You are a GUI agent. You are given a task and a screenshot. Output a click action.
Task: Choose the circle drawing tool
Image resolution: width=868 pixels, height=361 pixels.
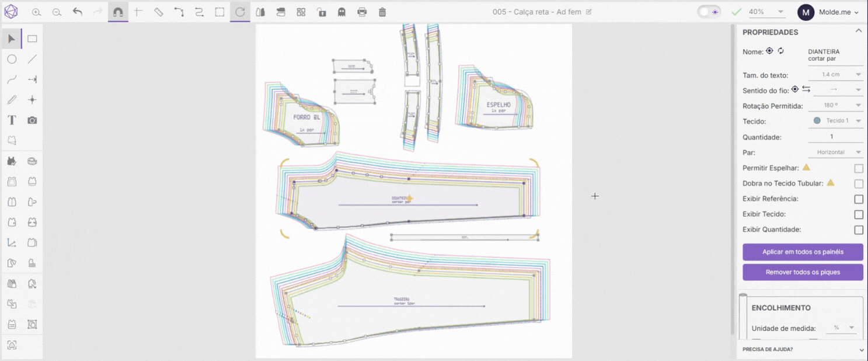tap(12, 59)
